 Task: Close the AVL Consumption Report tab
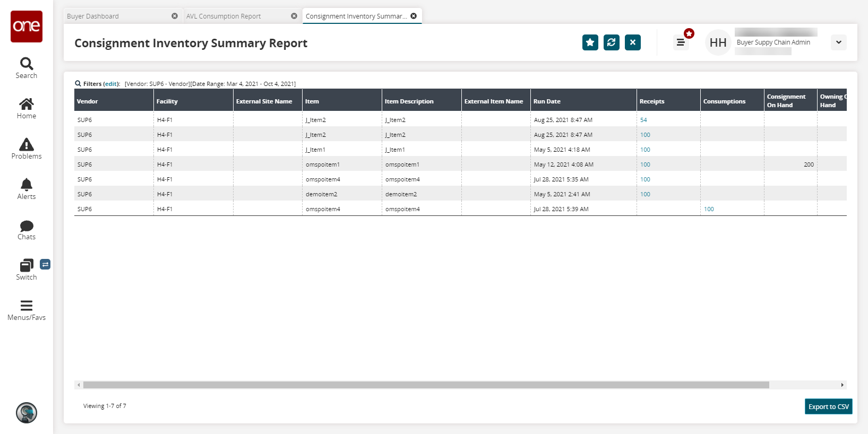[294, 16]
